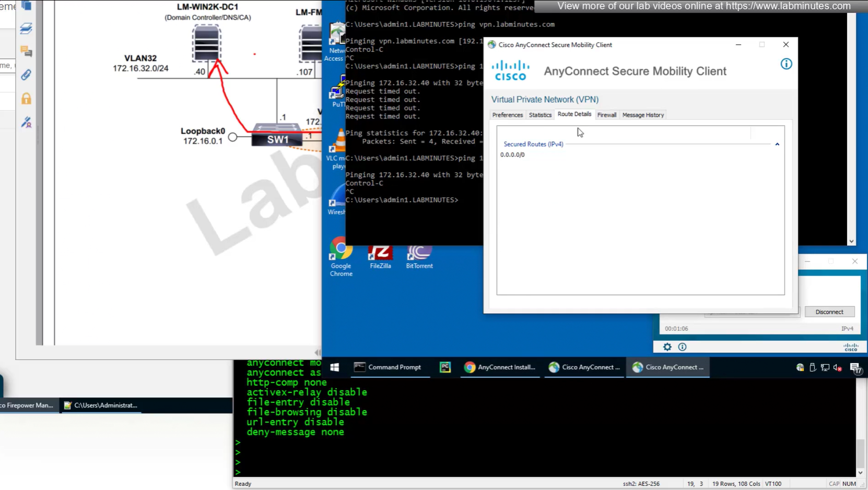Viewport: 868px width, 490px height.
Task: Click the paperclip attachment sidebar icon
Action: (26, 75)
